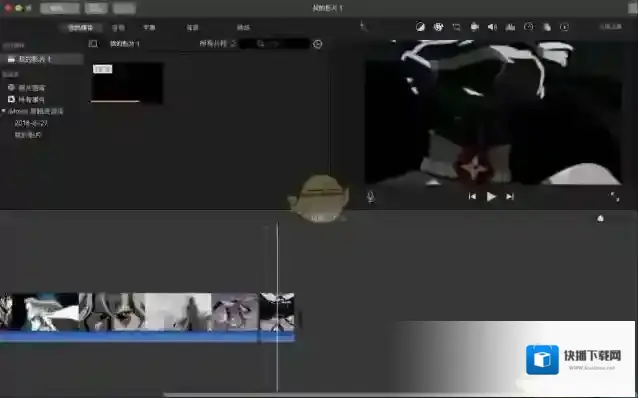This screenshot has width=638, height=398.
Task: Open the color balance tool
Action: click(420, 27)
